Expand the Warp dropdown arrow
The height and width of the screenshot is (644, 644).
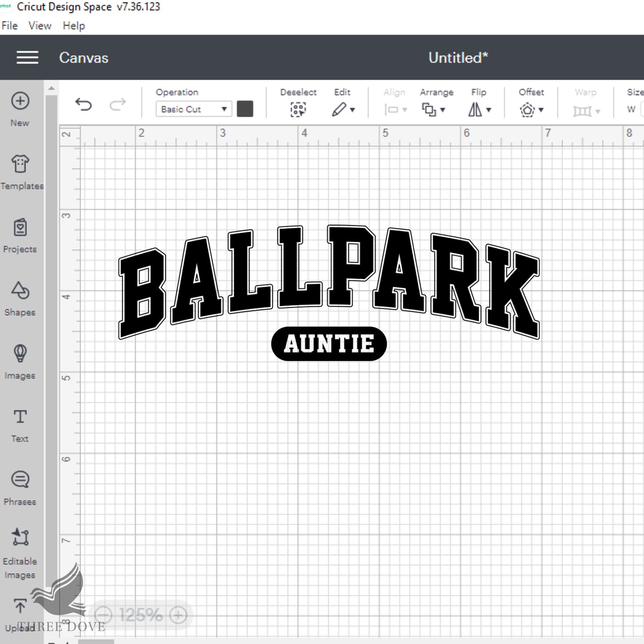598,111
